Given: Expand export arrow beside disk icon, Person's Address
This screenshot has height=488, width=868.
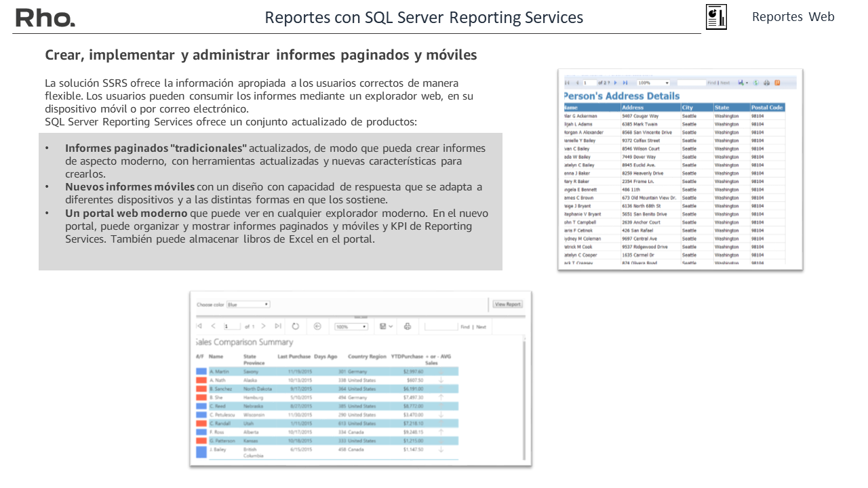Looking at the screenshot, I should click(x=747, y=83).
